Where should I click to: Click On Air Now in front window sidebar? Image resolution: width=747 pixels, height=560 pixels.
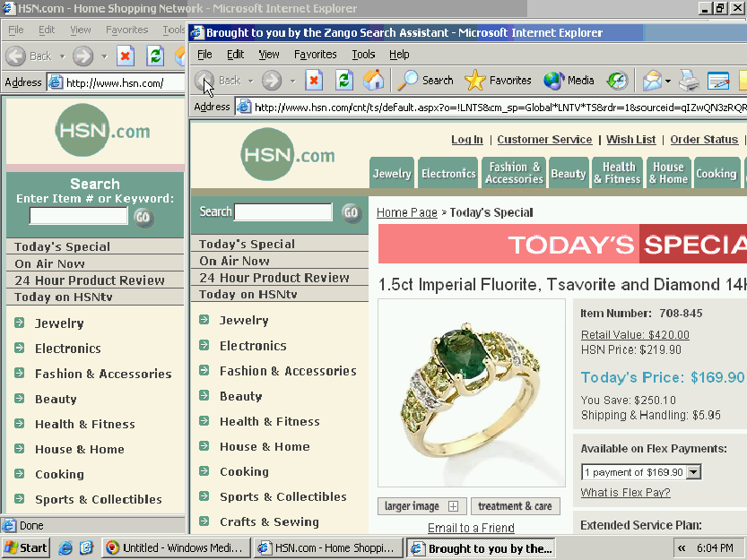coord(234,261)
